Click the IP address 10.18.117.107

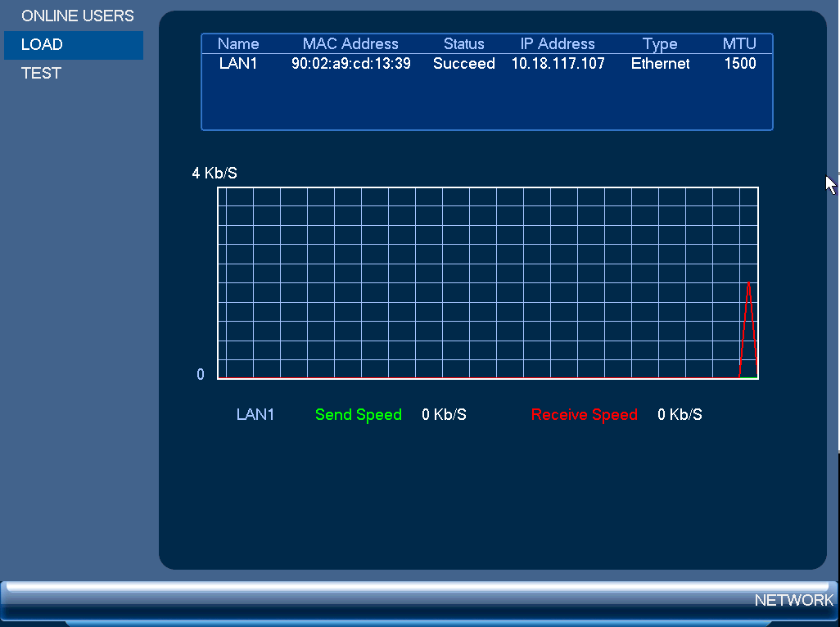558,64
